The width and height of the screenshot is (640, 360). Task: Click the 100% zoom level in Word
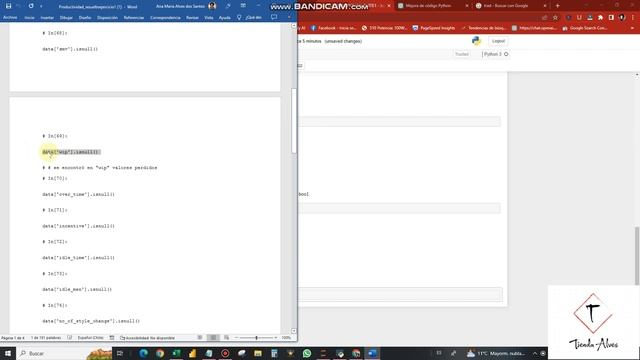click(x=286, y=338)
